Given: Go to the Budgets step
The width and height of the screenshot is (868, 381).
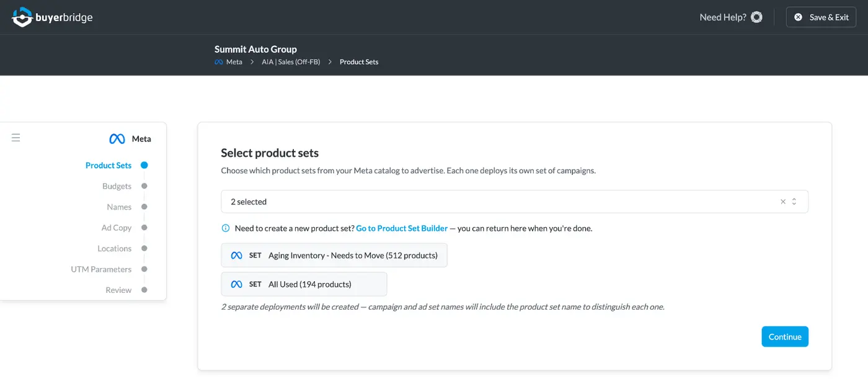Looking at the screenshot, I should pyautogui.click(x=117, y=186).
